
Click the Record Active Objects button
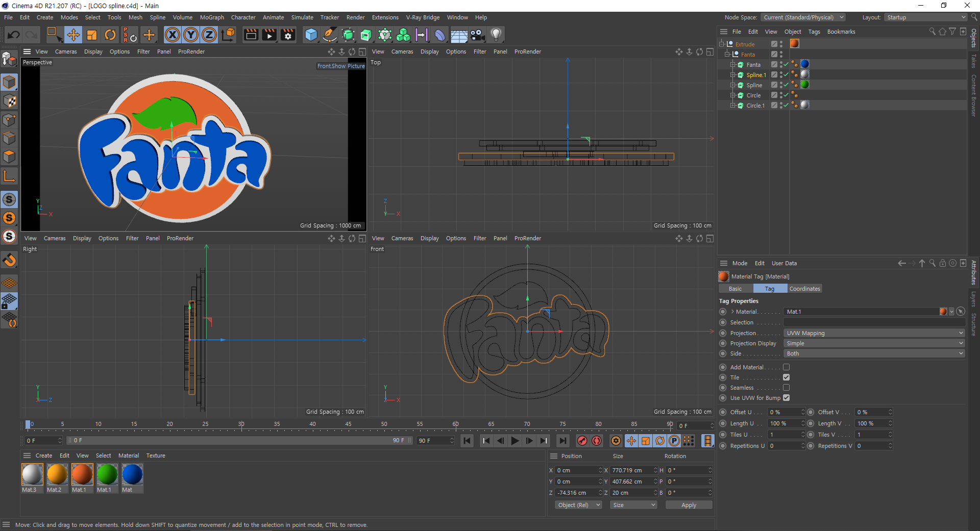click(x=582, y=441)
